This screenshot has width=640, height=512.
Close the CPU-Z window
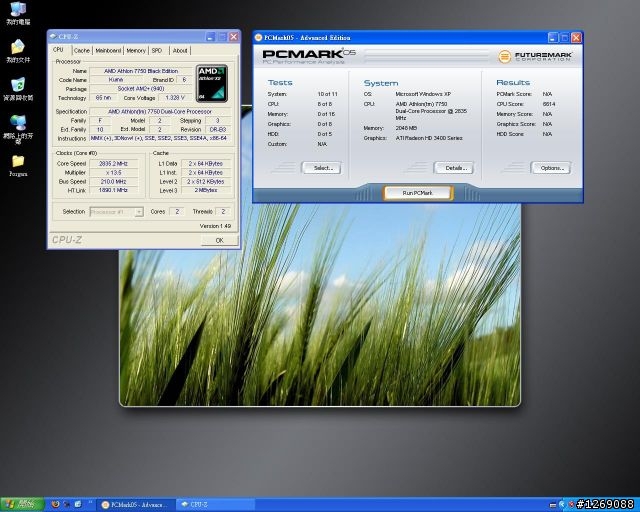pyautogui.click(x=234, y=37)
